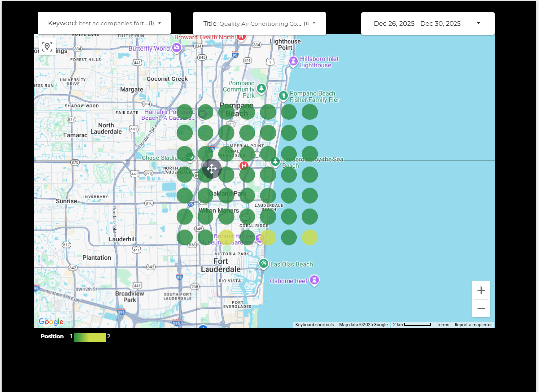Open the map Terms link
The width and height of the screenshot is (539, 392).
tap(443, 325)
